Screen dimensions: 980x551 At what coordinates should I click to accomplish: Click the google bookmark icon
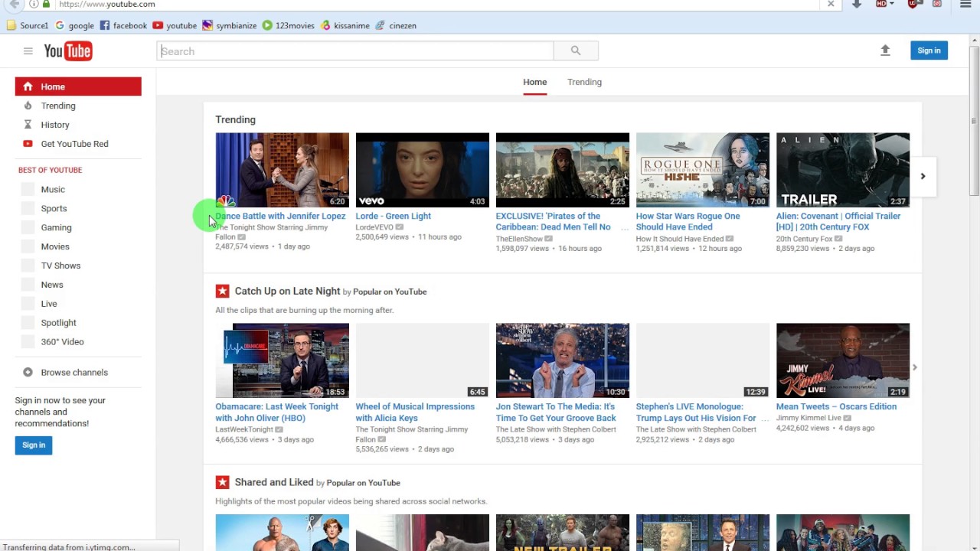[x=60, y=25]
